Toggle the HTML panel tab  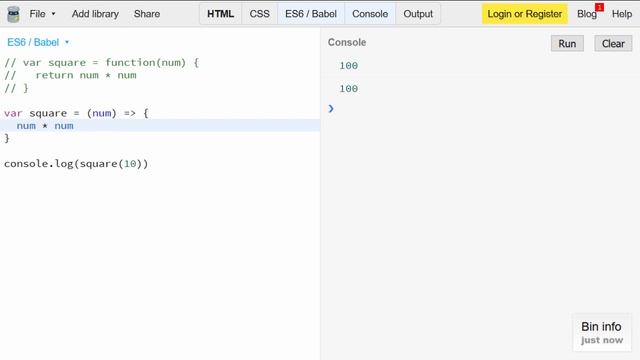220,14
